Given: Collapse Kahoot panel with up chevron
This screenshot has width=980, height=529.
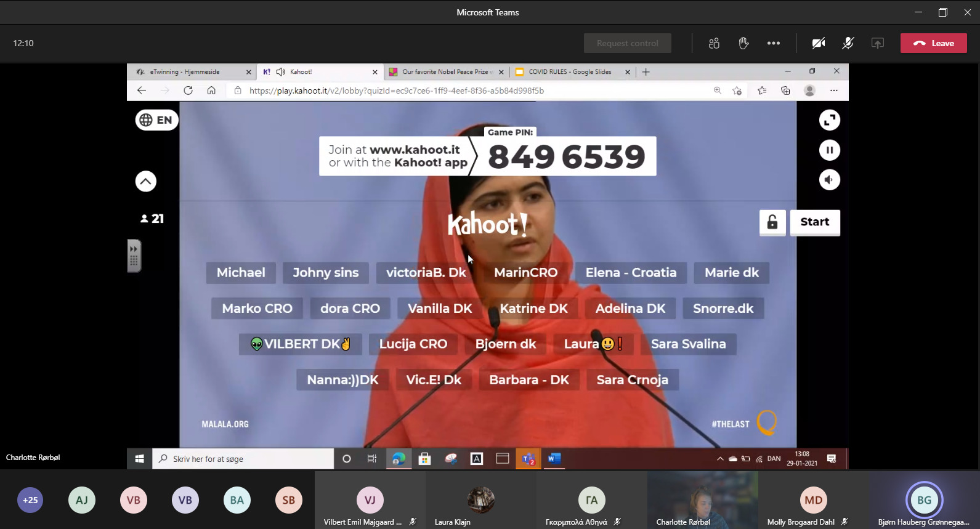Looking at the screenshot, I should [146, 181].
